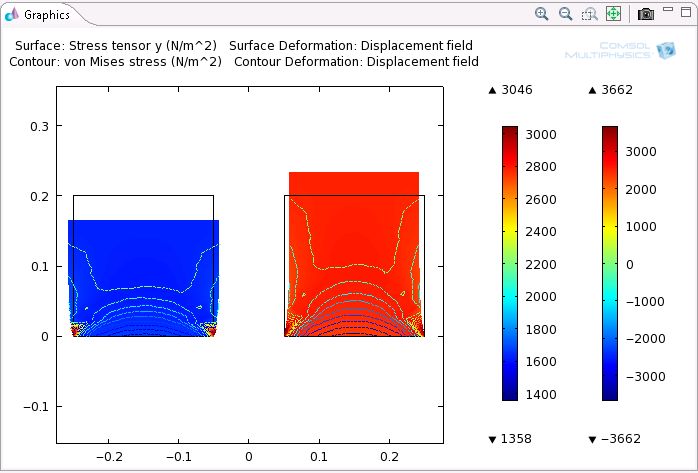This screenshot has height=473, width=698.
Task: Select the Graphics tab
Action: click(46, 15)
